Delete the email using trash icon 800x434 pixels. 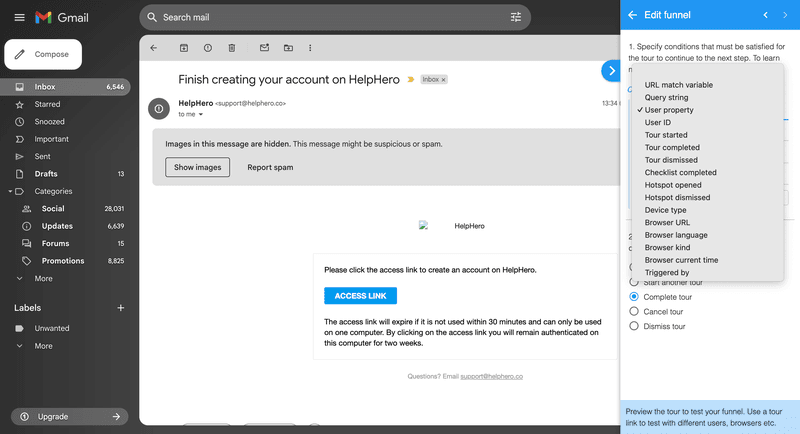pyautogui.click(x=231, y=47)
